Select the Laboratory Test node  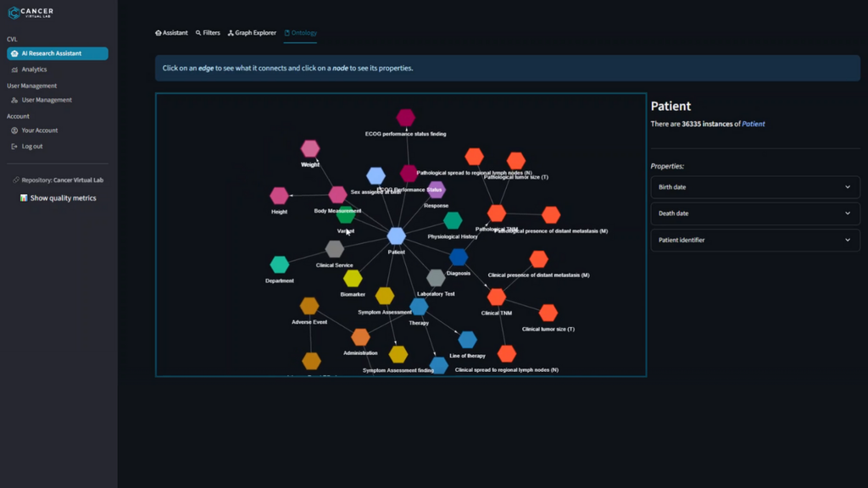click(436, 278)
